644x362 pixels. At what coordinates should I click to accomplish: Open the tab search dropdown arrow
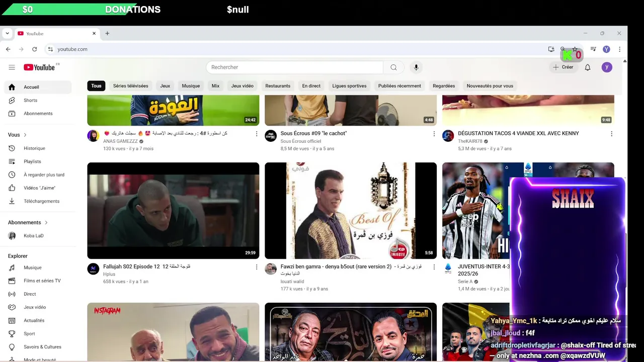[x=7, y=34]
